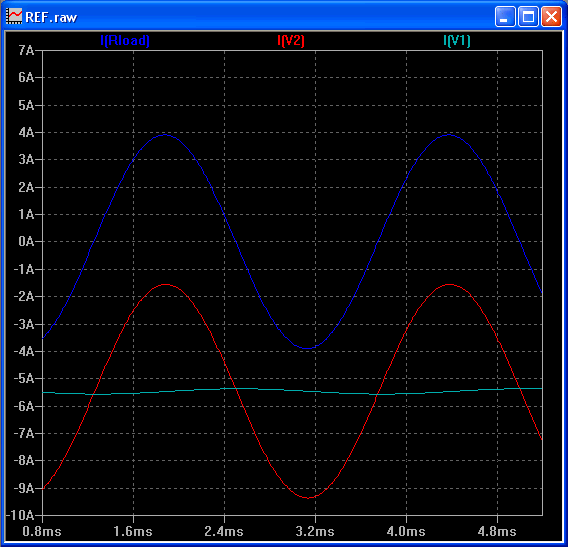Click the 0A vertical axis label
This screenshot has height=547, width=568.
pos(26,241)
